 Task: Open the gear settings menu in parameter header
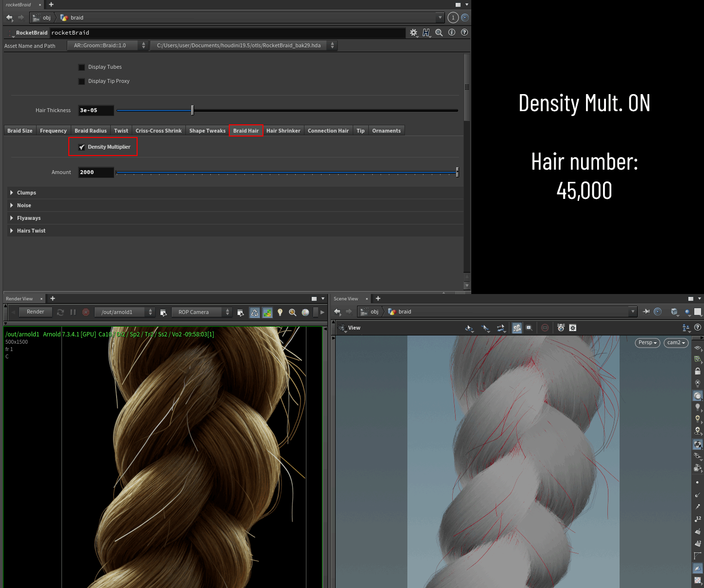coord(414,33)
